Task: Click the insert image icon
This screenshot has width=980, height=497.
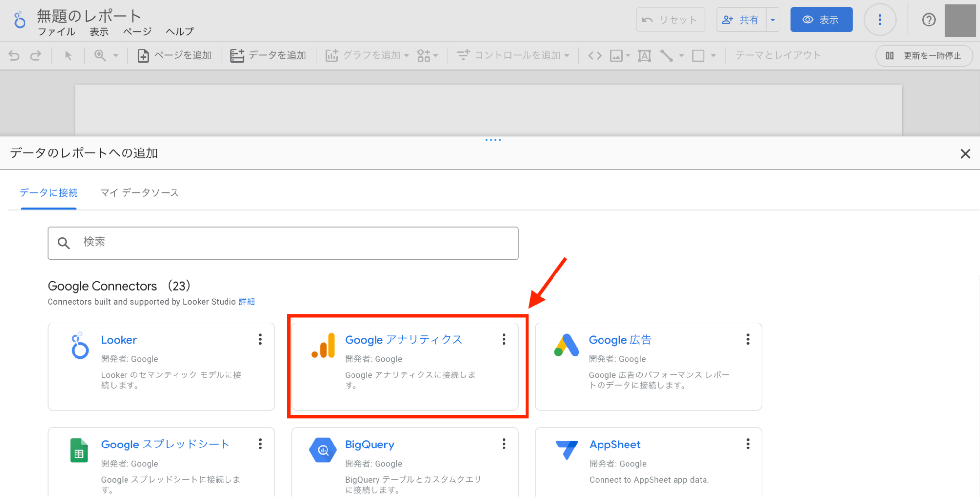Action: tap(616, 56)
